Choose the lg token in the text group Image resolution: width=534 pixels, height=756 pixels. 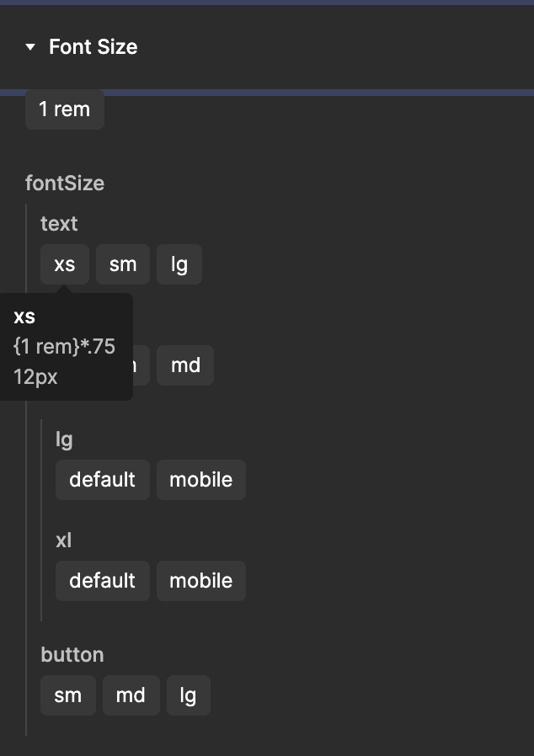[x=179, y=264]
